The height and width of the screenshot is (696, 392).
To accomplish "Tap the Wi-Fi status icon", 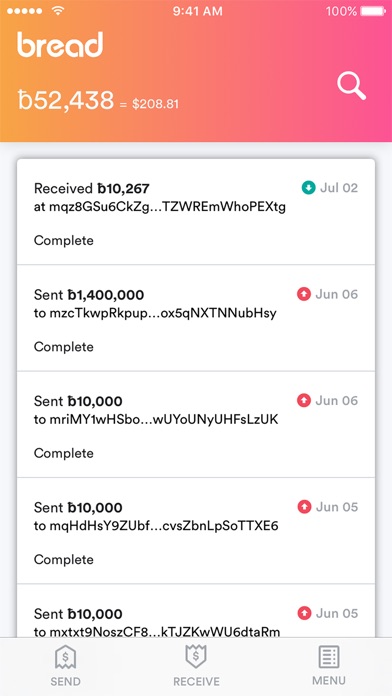I will 58,11.
